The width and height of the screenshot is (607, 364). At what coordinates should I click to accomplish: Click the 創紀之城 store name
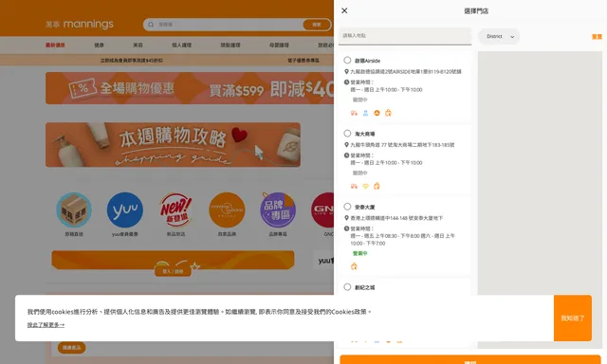[364, 287]
